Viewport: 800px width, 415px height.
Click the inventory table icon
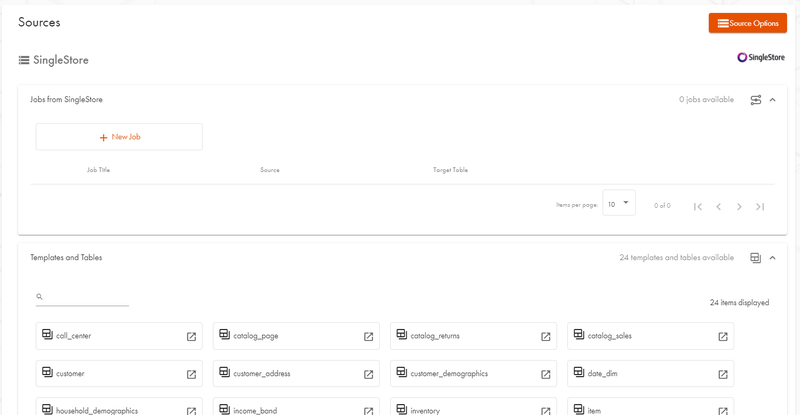(x=402, y=409)
